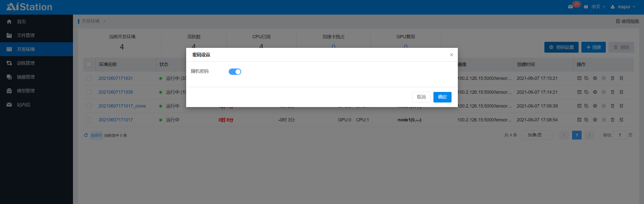Click the 取消 button in the dialog

[421, 97]
